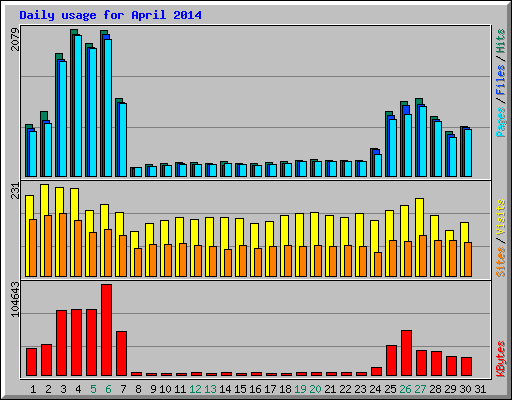The image size is (512, 400).
Task: Select day label 10
Action: point(165,389)
